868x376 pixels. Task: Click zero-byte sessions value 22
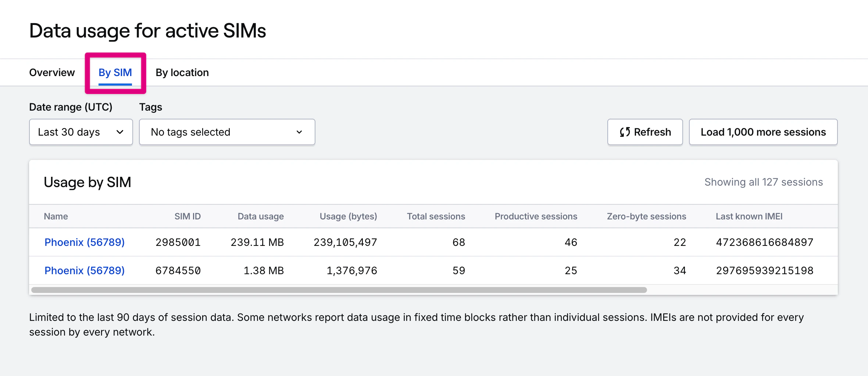(680, 242)
